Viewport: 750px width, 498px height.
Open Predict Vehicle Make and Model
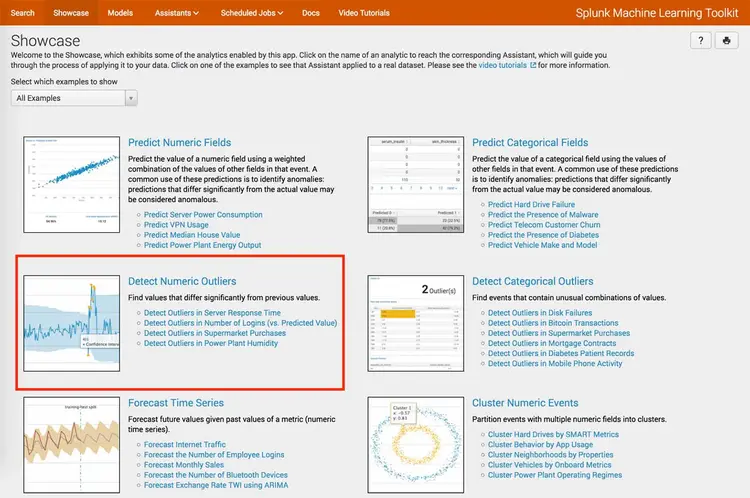pyautogui.click(x=542, y=245)
